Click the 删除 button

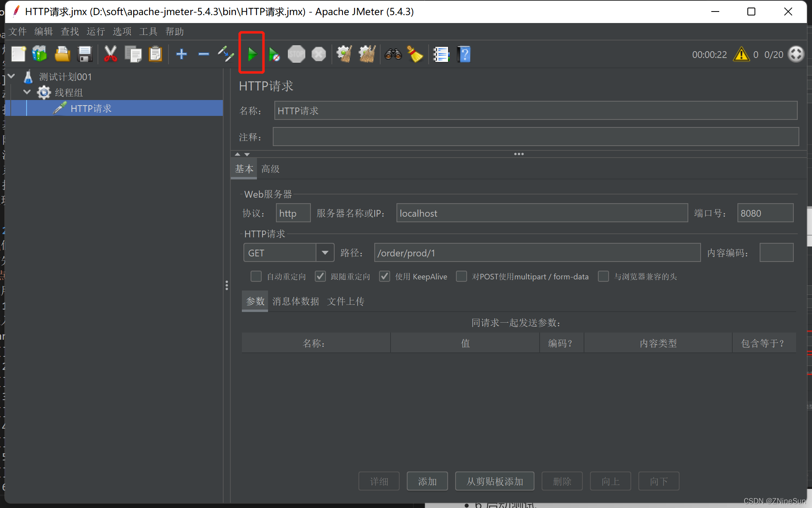tap(562, 481)
